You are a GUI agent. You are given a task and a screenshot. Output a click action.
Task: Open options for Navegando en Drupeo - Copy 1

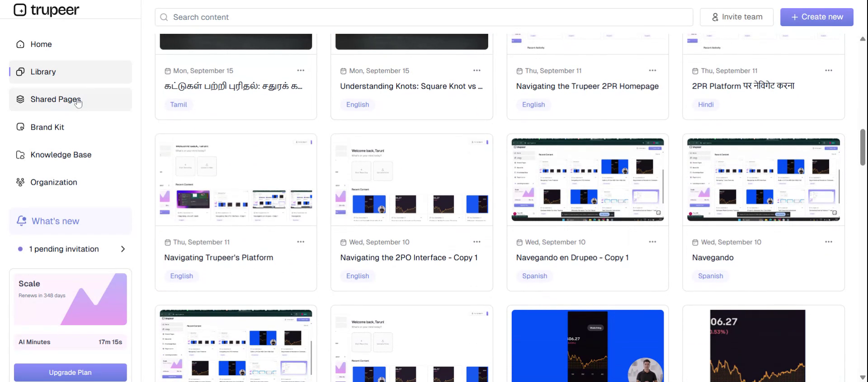point(652,242)
